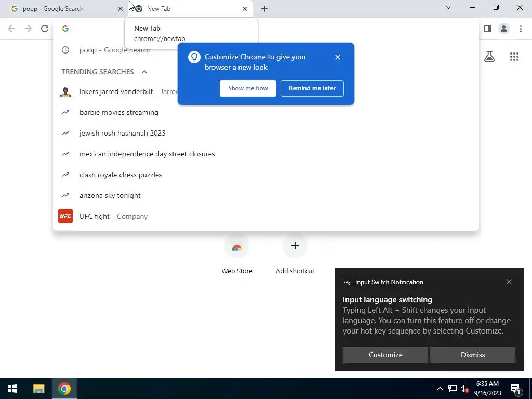Click 'Remind me later' button

click(312, 88)
